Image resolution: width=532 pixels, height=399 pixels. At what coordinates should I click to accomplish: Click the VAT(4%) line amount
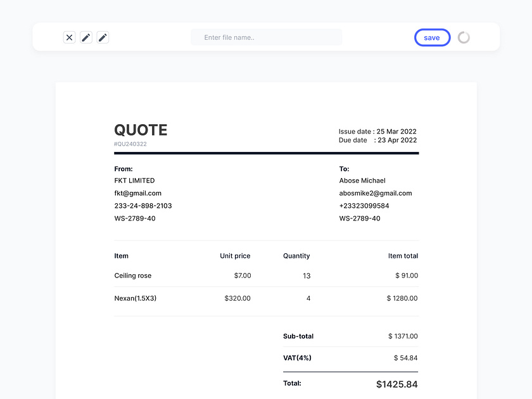pyautogui.click(x=405, y=358)
